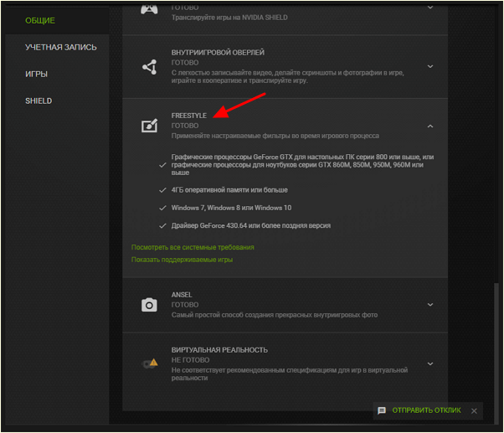Click the virtual reality warning icon
504x433 pixels.
pos(150,363)
